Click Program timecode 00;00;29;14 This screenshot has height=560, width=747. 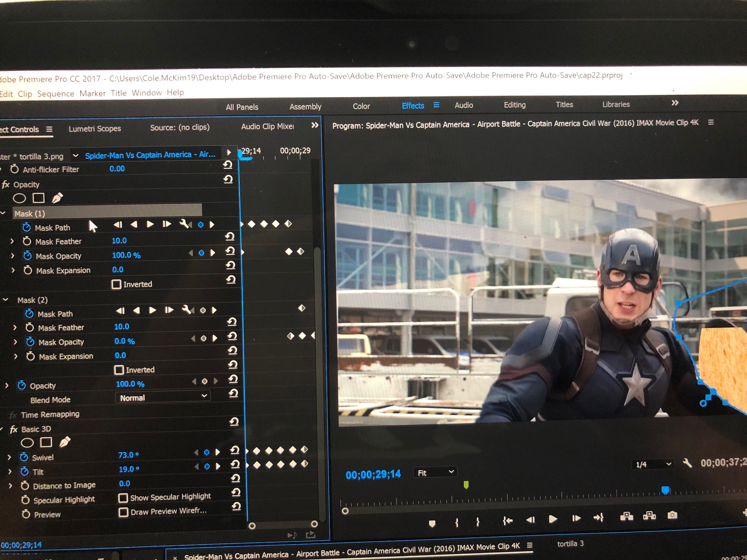pos(373,474)
